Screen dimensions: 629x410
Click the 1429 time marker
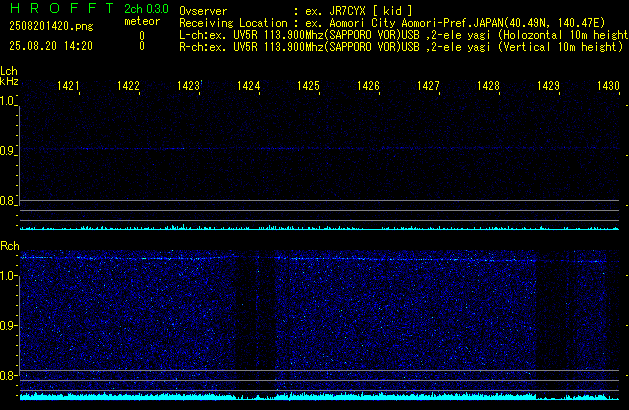pos(548,86)
